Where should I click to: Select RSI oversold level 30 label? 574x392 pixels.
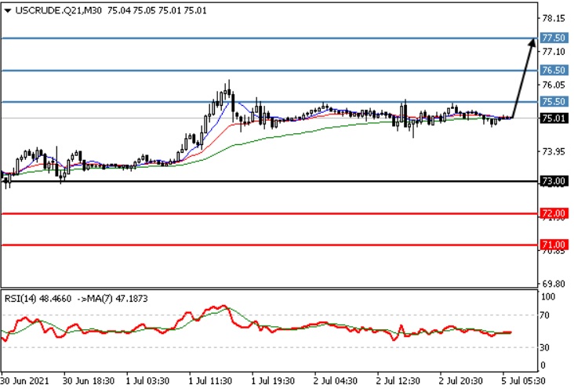click(x=545, y=347)
